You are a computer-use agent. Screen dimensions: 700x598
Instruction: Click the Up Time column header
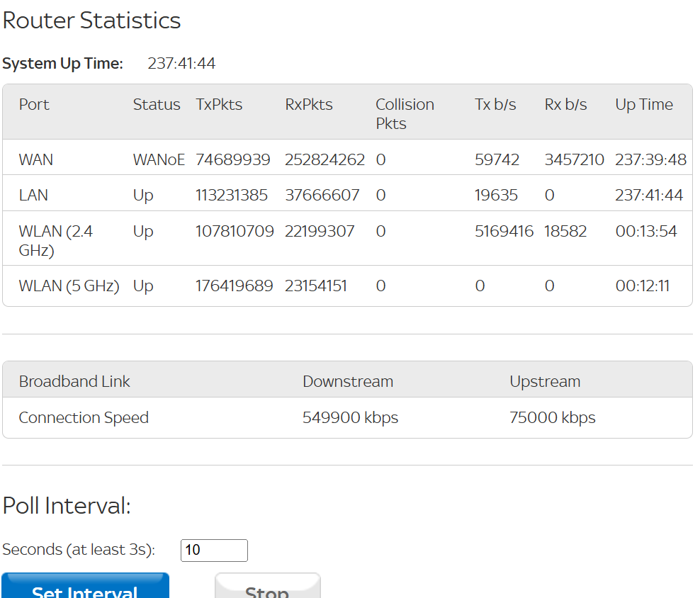point(643,105)
